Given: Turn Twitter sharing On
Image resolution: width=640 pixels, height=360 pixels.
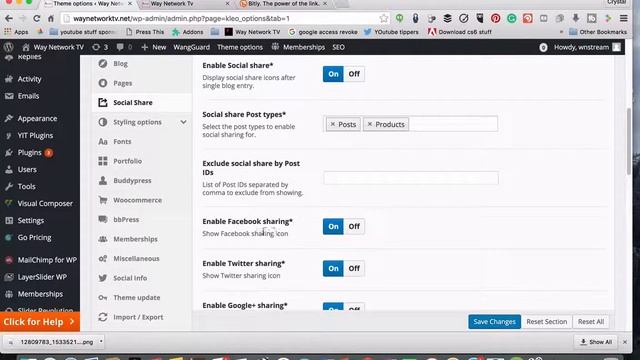Looking at the screenshot, I should pos(333,269).
